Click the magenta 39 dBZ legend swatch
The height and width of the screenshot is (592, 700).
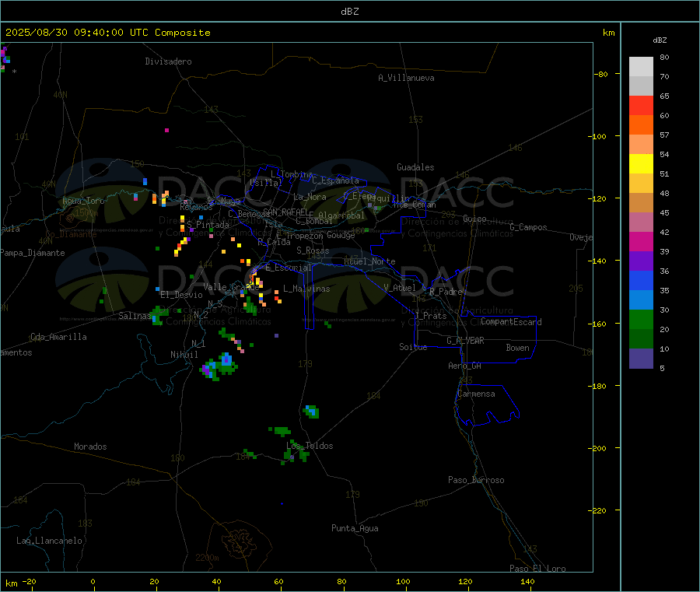[641, 241]
